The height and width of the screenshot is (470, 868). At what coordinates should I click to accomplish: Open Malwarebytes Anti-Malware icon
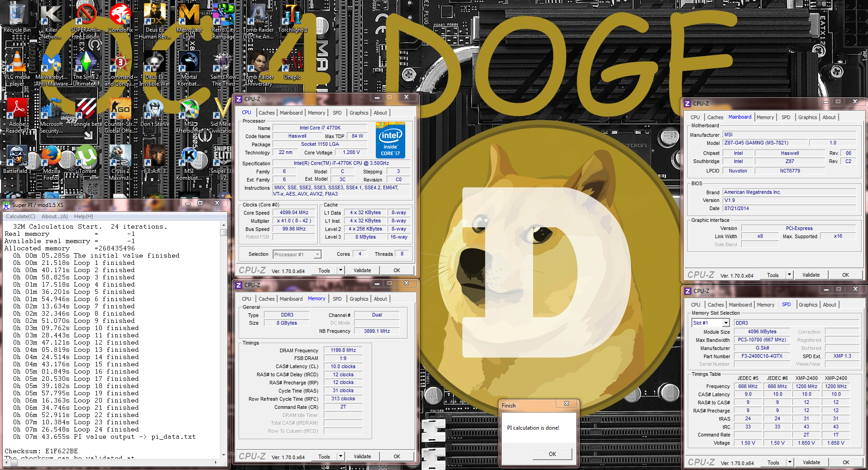pos(51,68)
